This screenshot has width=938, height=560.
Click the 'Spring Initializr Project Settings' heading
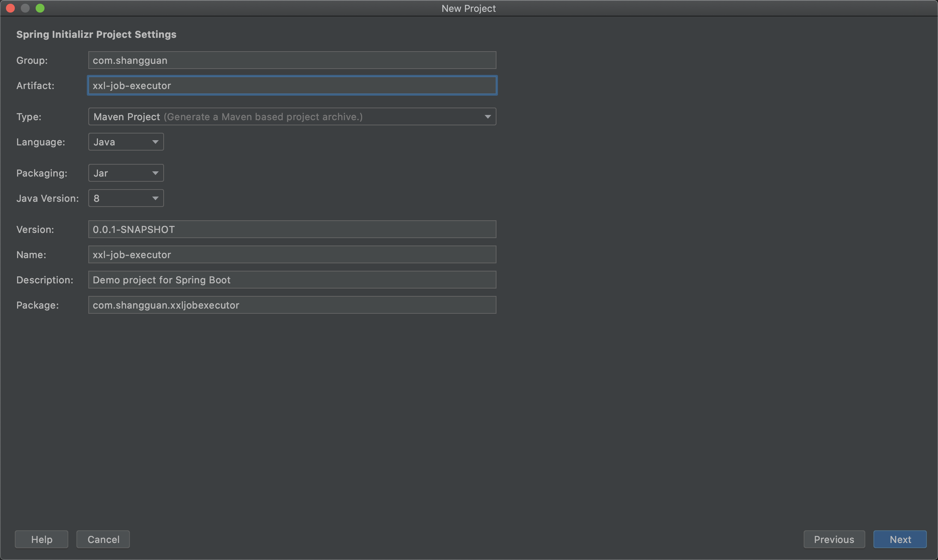point(96,34)
